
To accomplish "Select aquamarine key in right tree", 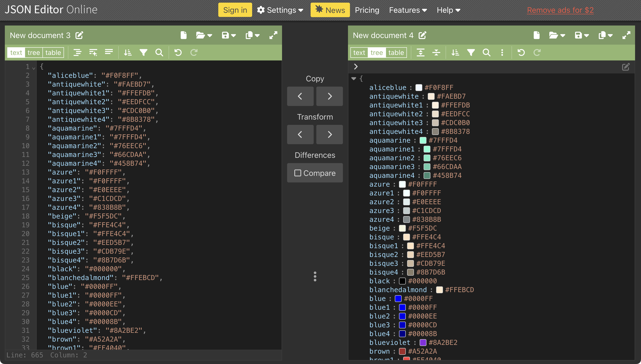I will tap(390, 140).
